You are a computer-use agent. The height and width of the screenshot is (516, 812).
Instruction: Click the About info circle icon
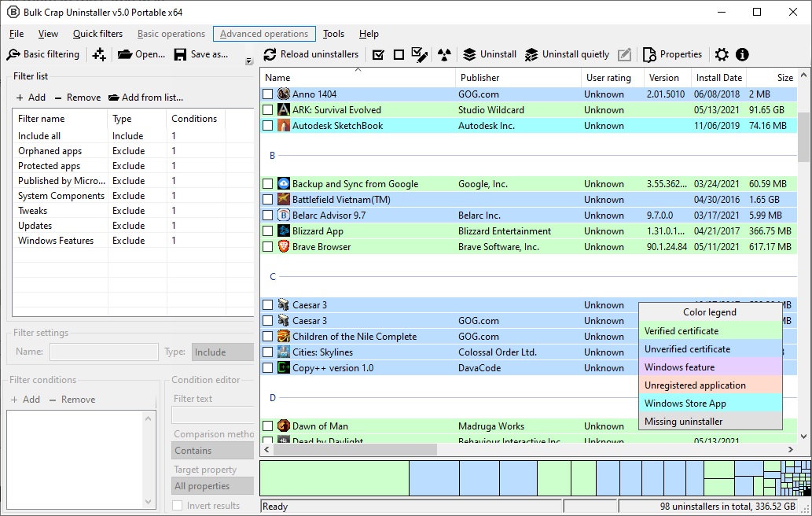[x=742, y=54]
